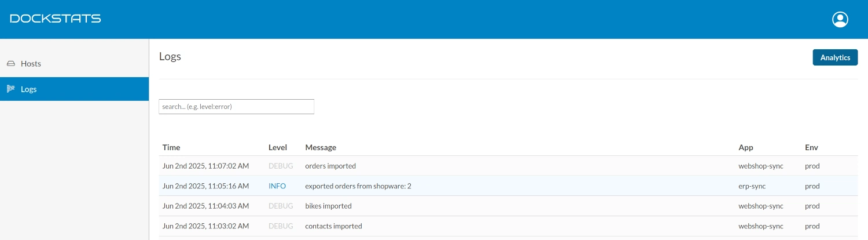Click the Time column header

pos(171,147)
